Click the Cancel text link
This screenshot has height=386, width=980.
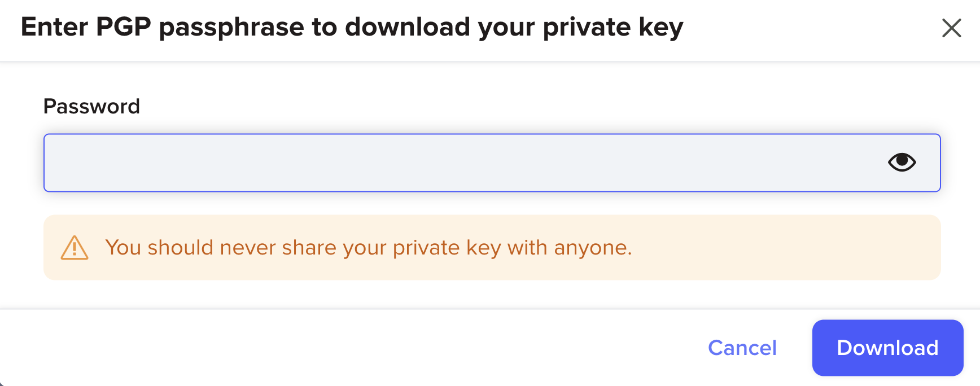pyautogui.click(x=742, y=348)
